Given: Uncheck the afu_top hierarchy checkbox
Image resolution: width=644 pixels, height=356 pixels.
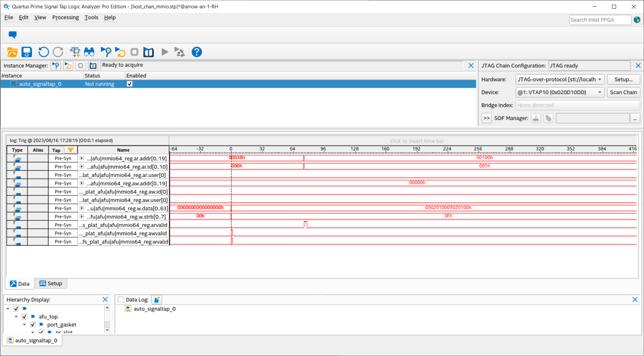Looking at the screenshot, I should pyautogui.click(x=24, y=316).
